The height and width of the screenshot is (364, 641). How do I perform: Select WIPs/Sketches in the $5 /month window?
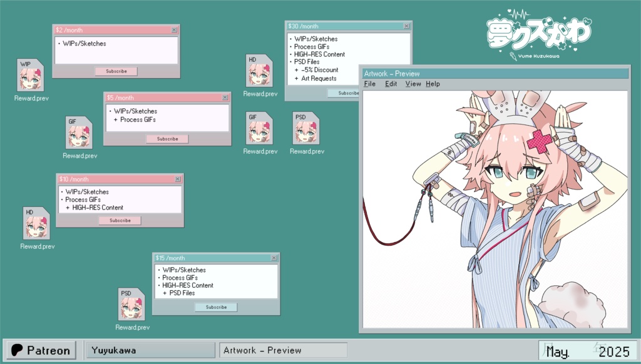[x=135, y=111]
